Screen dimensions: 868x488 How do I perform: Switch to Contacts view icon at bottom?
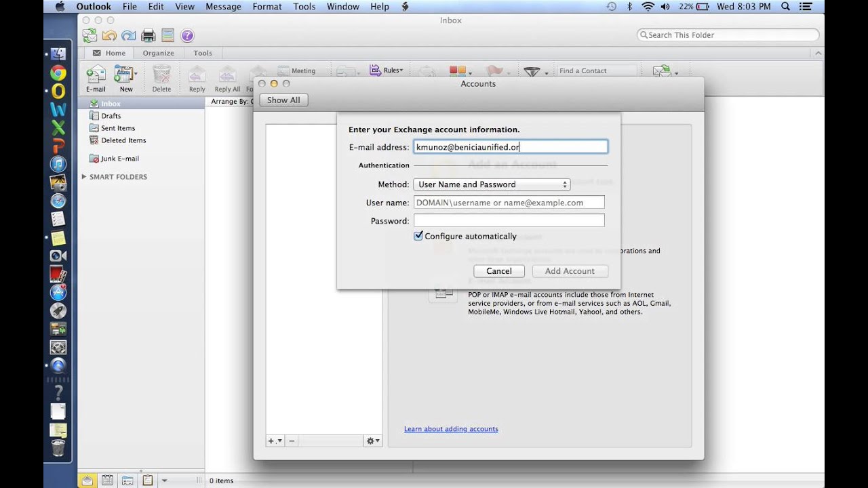tap(127, 481)
